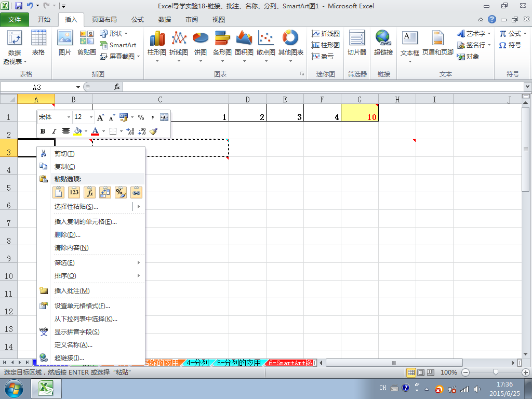
Task: Insert a Table (表格) from ribbon
Action: tap(38, 43)
